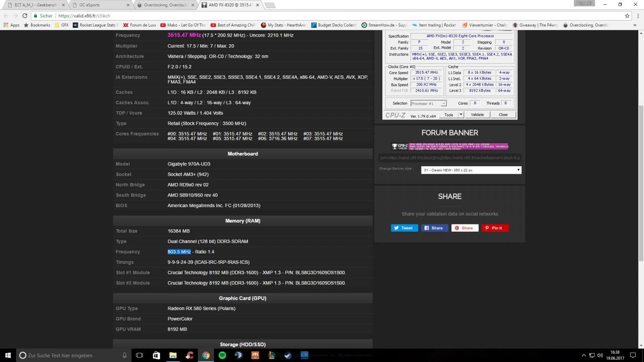Open the Chrome three-dot menu
This screenshot has height=362, width=644.
(x=638, y=16)
